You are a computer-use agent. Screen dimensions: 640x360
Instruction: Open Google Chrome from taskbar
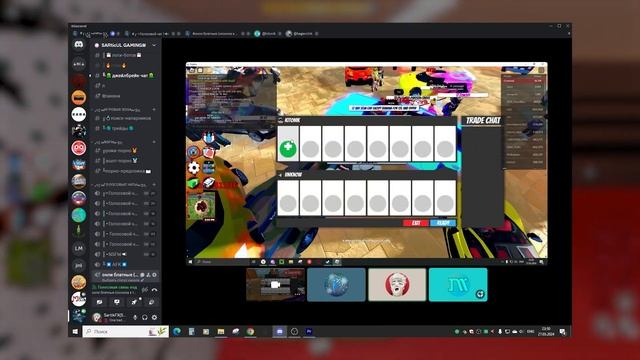pos(250,332)
